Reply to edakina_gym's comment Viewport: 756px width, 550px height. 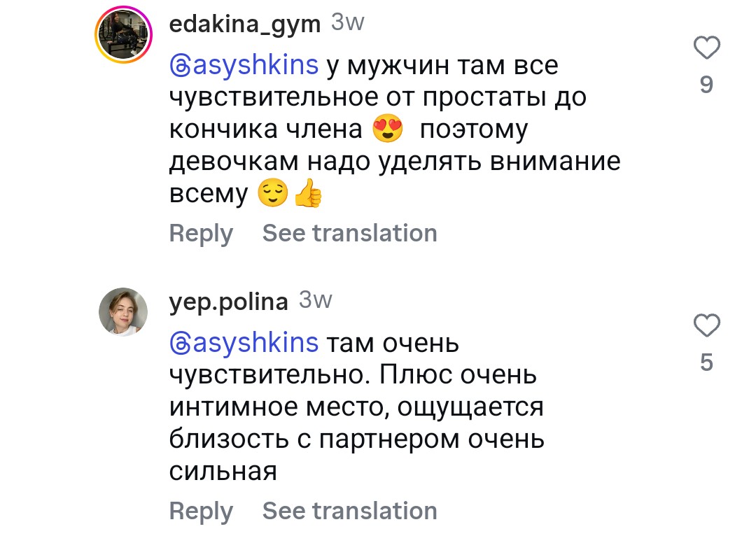pyautogui.click(x=201, y=233)
